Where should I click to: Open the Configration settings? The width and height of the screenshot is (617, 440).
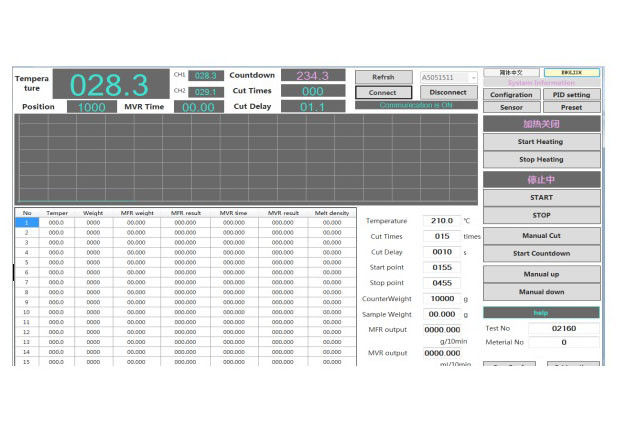(511, 95)
